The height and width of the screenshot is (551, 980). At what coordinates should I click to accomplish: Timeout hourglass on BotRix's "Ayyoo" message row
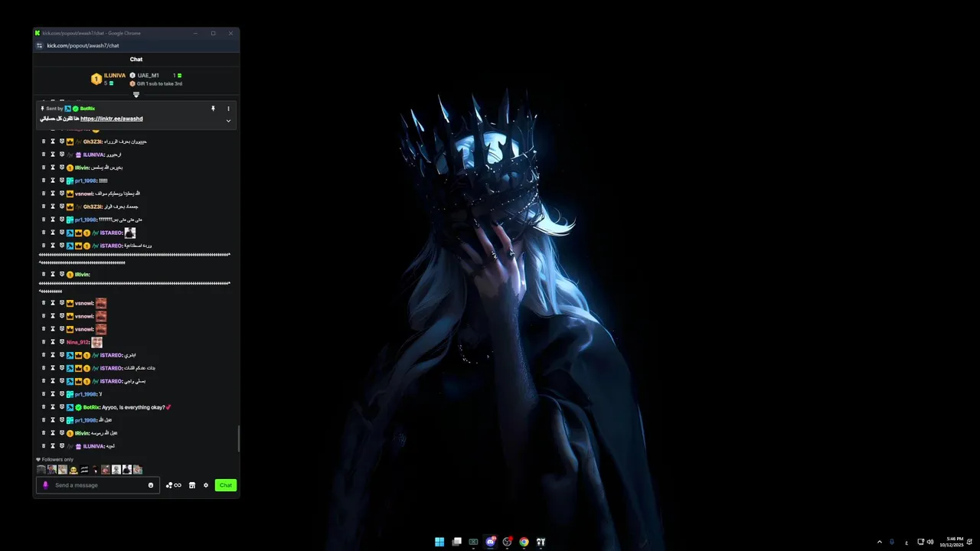pos(53,407)
